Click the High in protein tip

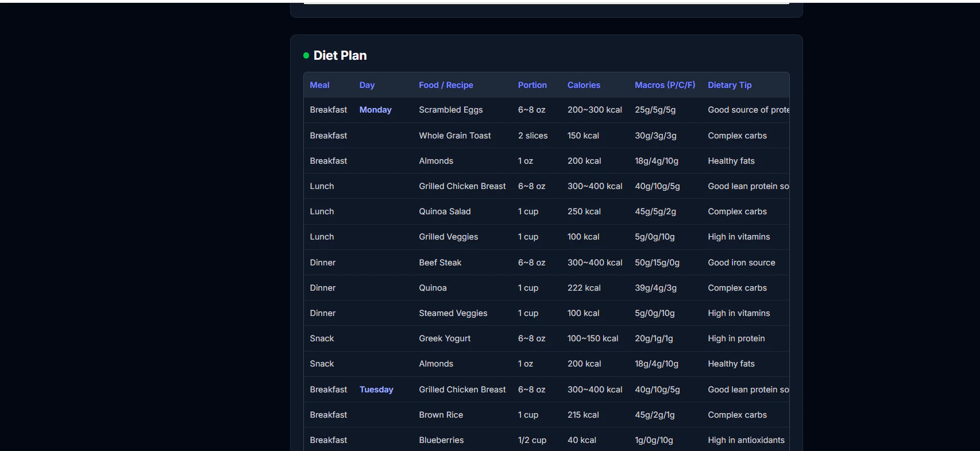pyautogui.click(x=736, y=338)
